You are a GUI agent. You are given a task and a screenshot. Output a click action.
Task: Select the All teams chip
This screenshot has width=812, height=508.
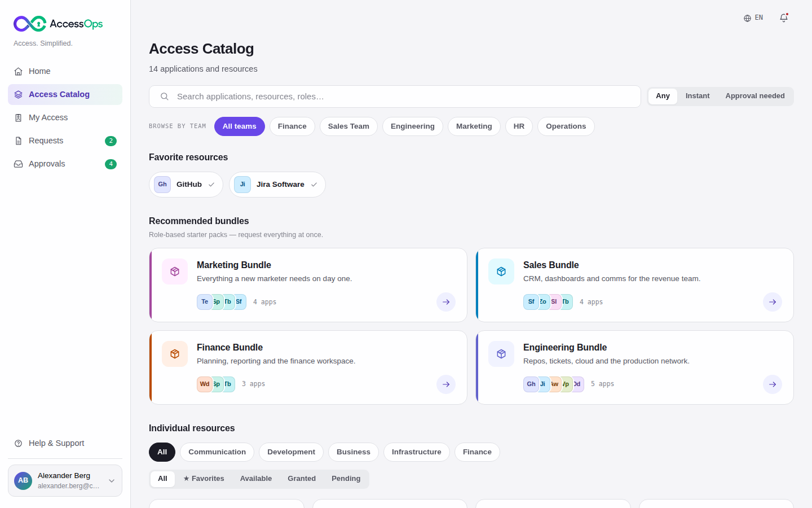(x=240, y=126)
